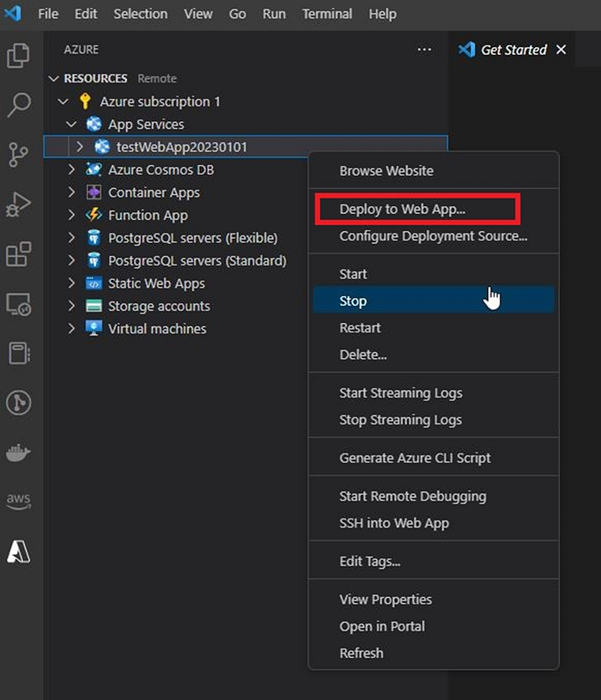The image size is (601, 700).
Task: Click the Virtual machines icon
Action: pos(94,328)
